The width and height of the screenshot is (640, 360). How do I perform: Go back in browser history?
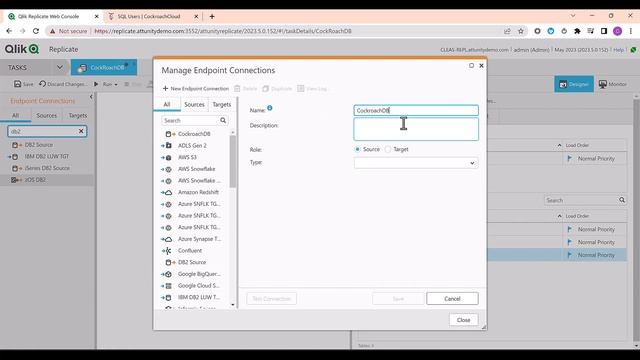click(9, 31)
